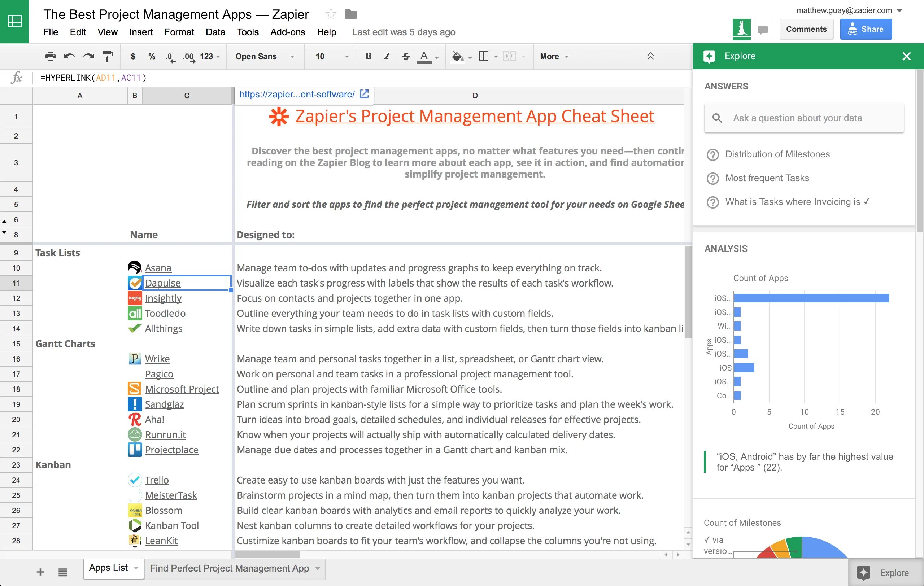Toggle bold formatting
Image resolution: width=924 pixels, height=586 pixels.
368,56
